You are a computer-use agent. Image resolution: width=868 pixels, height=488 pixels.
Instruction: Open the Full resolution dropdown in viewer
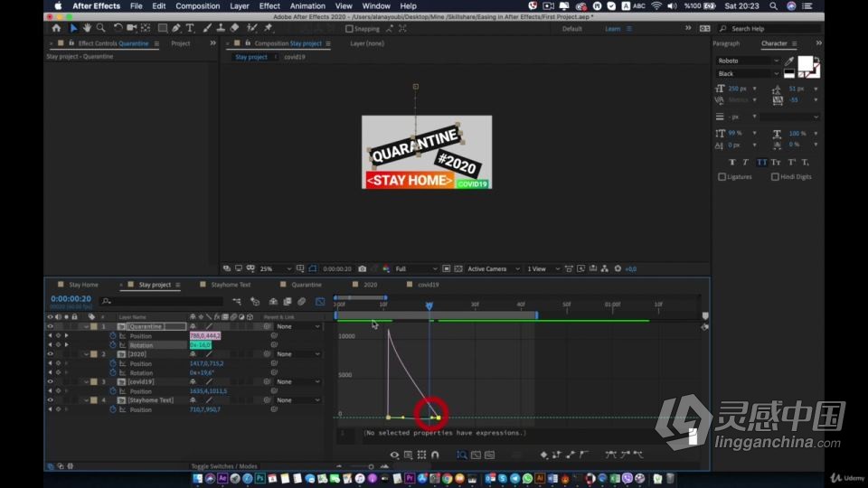(x=416, y=269)
